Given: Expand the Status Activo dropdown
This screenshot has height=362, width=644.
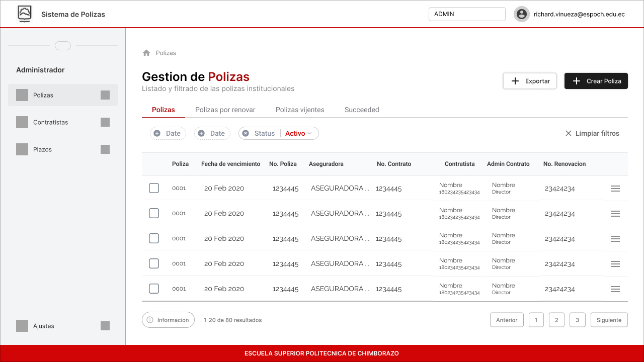Looking at the screenshot, I should click(299, 133).
